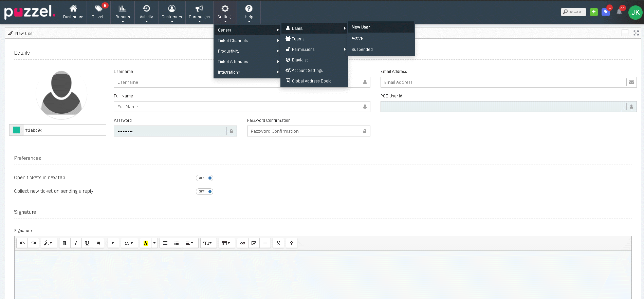Image resolution: width=644 pixels, height=299 pixels.
Task: Expand the New User panel to fullscreen
Action: pos(636,33)
